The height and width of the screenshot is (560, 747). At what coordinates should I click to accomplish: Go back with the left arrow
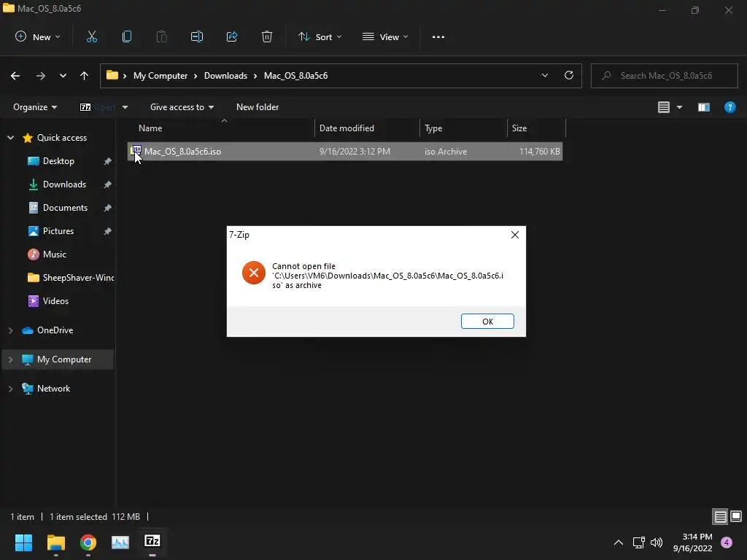[15, 76]
